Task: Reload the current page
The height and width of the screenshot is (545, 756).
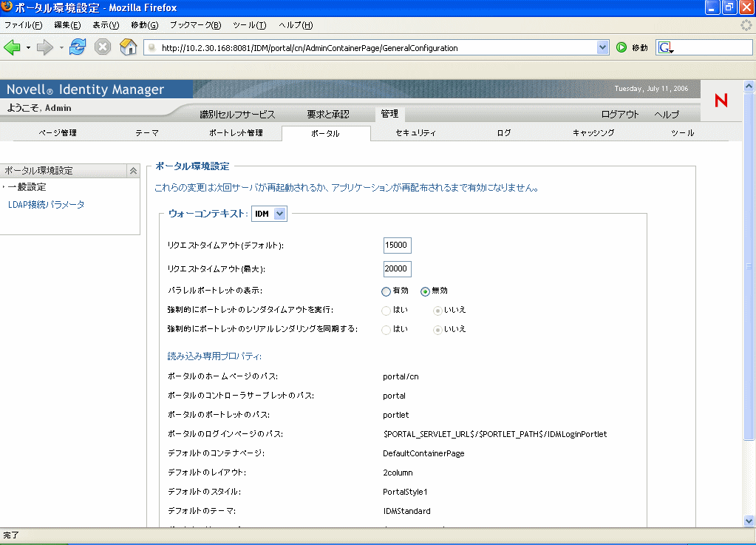Action: (76, 46)
